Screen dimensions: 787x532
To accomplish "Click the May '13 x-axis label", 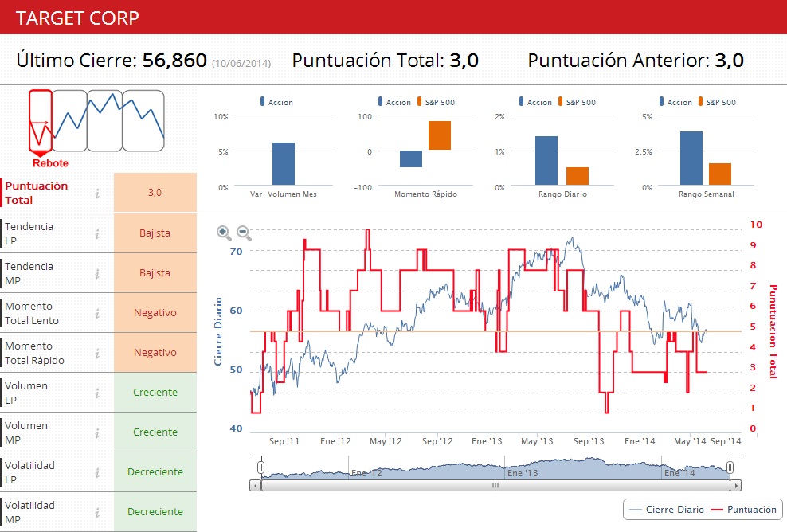I will pyautogui.click(x=537, y=441).
